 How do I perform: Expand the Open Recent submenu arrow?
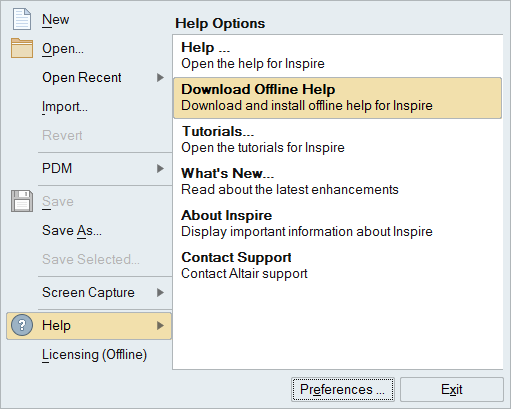point(161,78)
